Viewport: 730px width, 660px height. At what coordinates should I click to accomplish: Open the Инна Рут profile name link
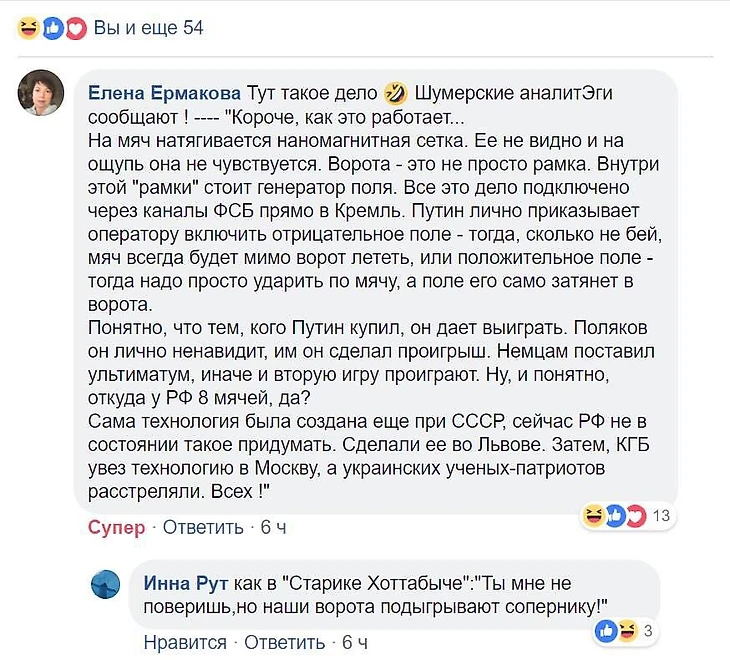coord(184,582)
